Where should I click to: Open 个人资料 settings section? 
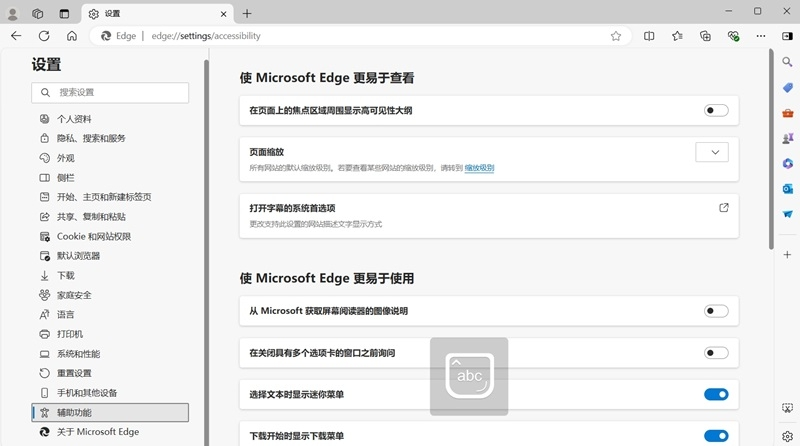point(110,119)
